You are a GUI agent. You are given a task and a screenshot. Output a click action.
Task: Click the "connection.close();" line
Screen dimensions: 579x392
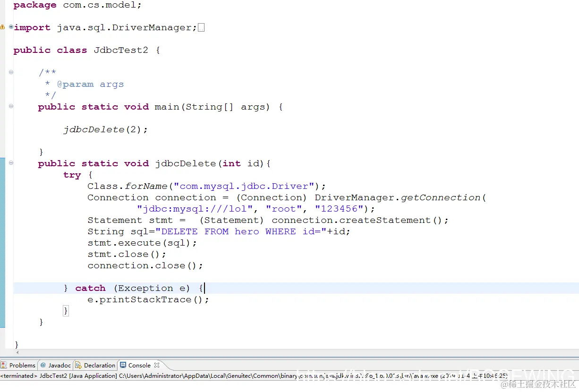145,265
